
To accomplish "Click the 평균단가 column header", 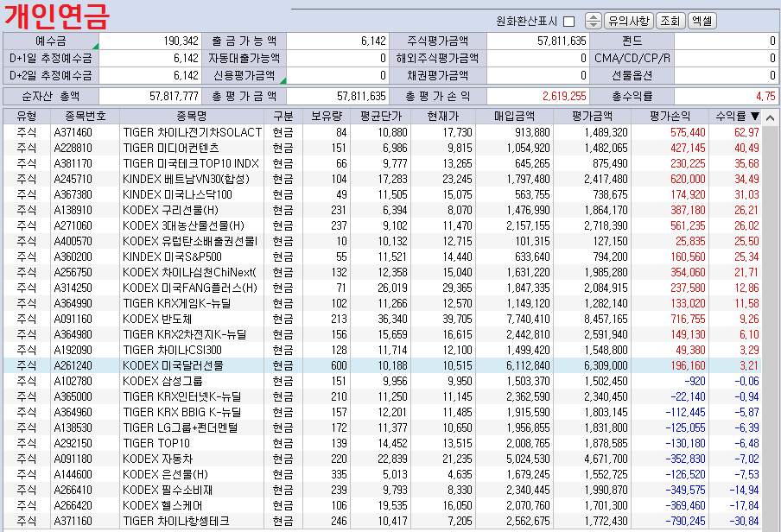I will tap(380, 116).
